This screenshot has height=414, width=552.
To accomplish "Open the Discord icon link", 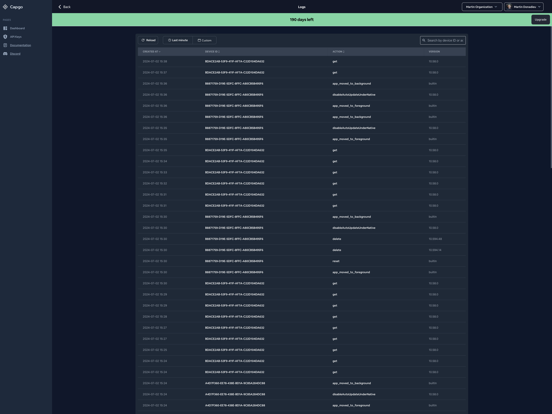I will 5,54.
